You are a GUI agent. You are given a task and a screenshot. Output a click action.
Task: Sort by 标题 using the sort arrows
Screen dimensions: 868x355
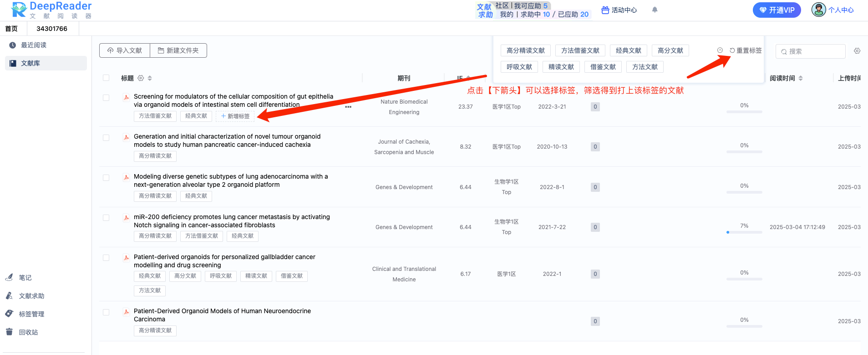150,78
